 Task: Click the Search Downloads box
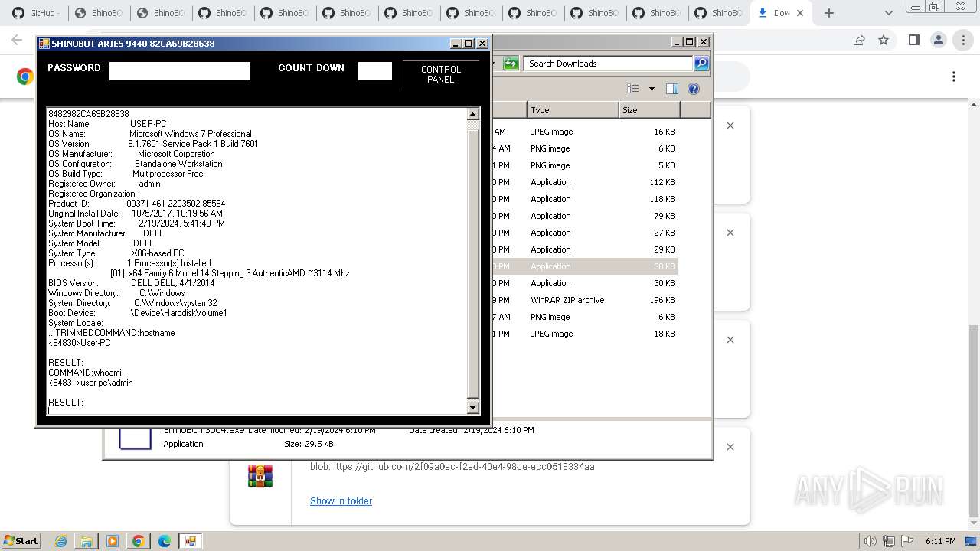click(609, 64)
